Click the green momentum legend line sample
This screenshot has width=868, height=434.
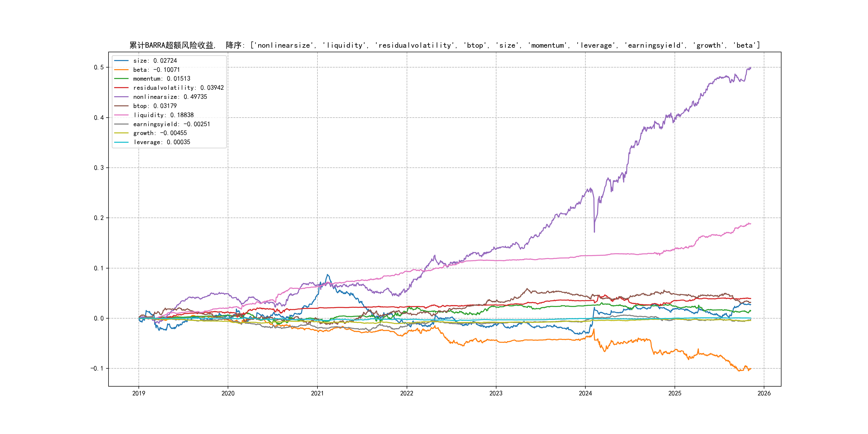click(121, 78)
